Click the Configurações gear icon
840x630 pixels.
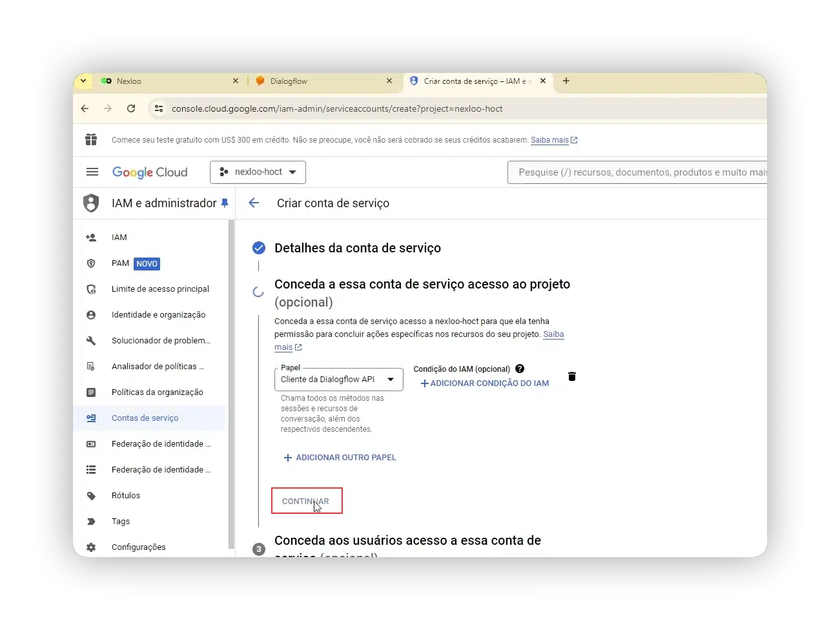coord(91,547)
